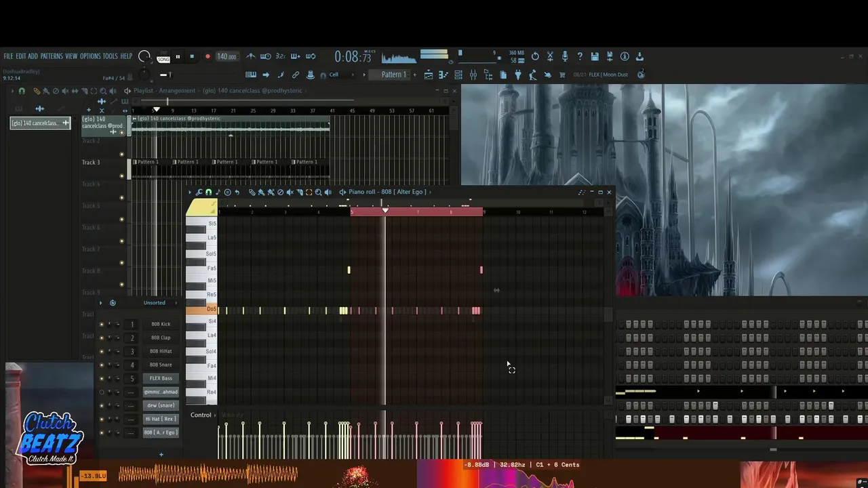Open the Playlist main menu arrow
868x488 pixels.
[x=13, y=91]
